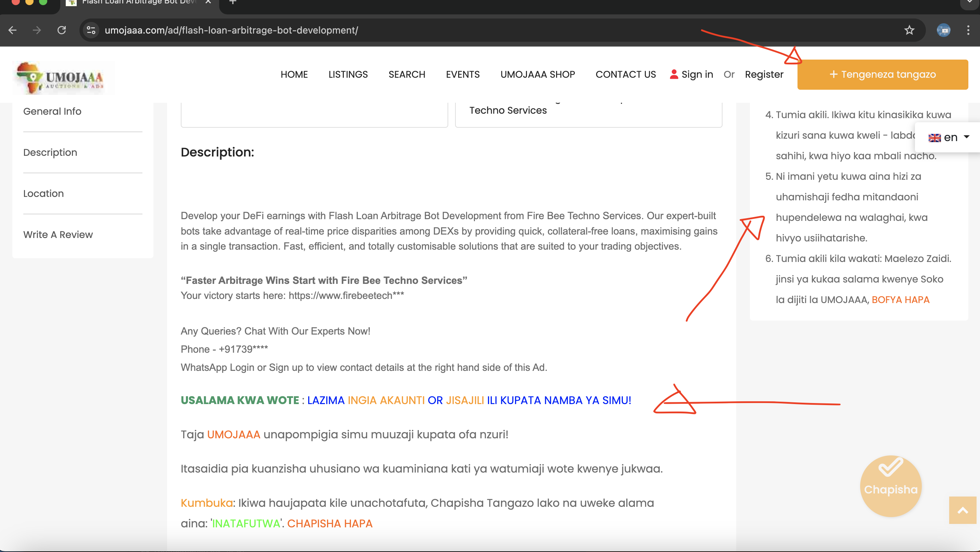
Task: Click the Tengeneza tangazo button
Action: tap(883, 75)
